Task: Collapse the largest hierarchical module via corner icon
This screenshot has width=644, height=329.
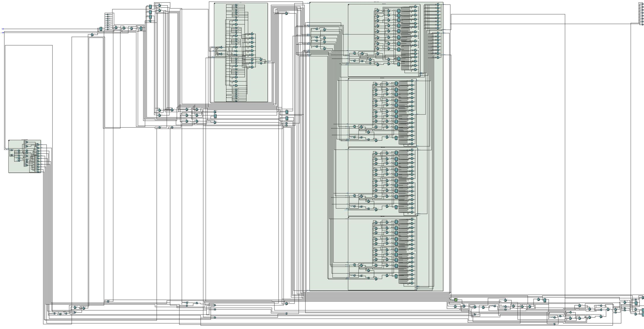Action: [310, 3]
